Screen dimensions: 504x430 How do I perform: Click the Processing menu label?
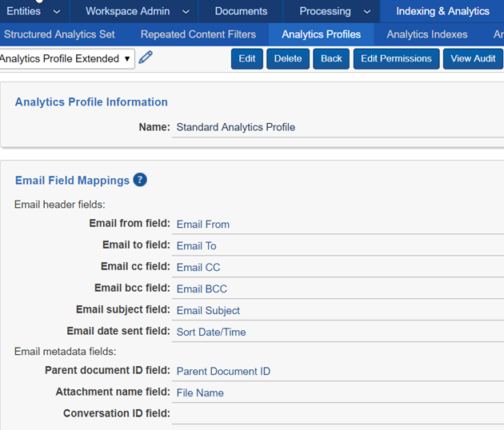click(x=325, y=11)
